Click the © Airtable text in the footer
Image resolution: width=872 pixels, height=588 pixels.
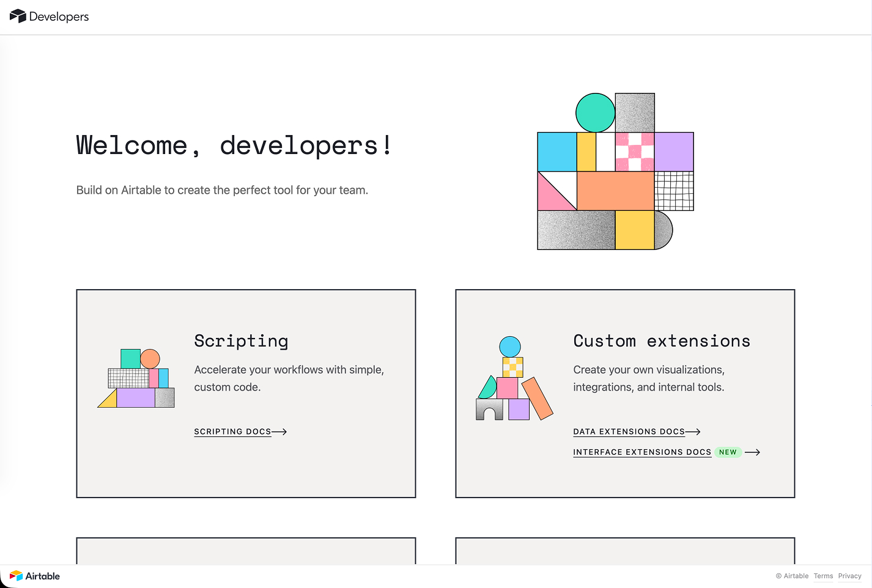(x=792, y=576)
